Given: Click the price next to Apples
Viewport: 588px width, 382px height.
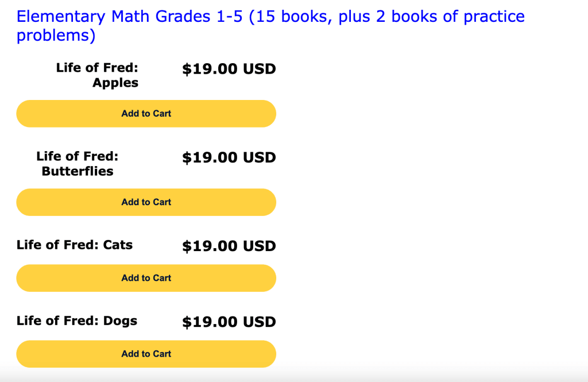Looking at the screenshot, I should point(229,68).
